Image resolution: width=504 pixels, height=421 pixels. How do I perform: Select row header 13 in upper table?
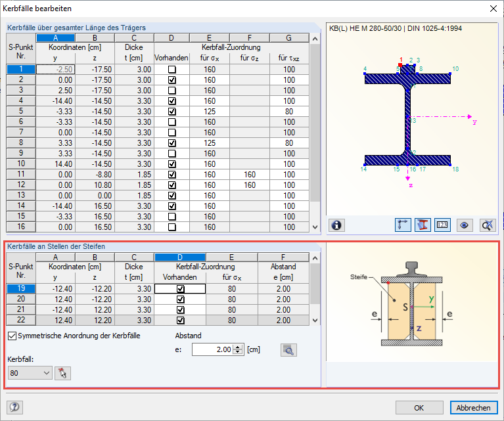click(x=21, y=196)
